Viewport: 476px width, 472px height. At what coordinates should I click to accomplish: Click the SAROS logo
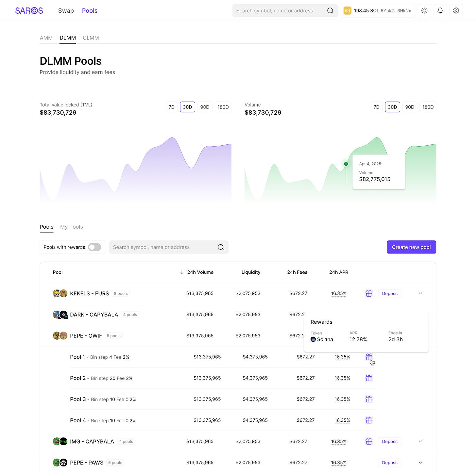pyautogui.click(x=29, y=10)
